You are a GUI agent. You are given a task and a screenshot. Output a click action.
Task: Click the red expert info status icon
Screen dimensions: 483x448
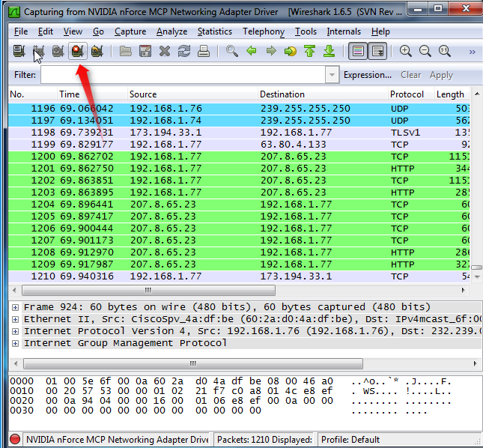pos(15,439)
